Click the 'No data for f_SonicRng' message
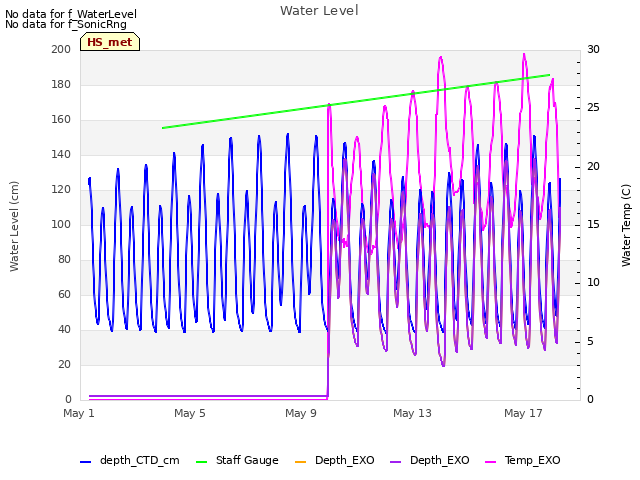Viewport: 640px width, 480px height. coord(66,24)
